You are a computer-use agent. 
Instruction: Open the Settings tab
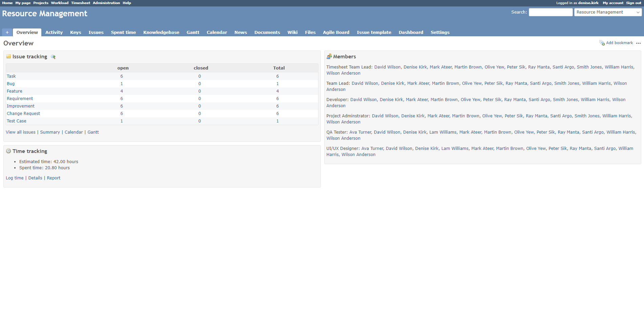pos(440,33)
